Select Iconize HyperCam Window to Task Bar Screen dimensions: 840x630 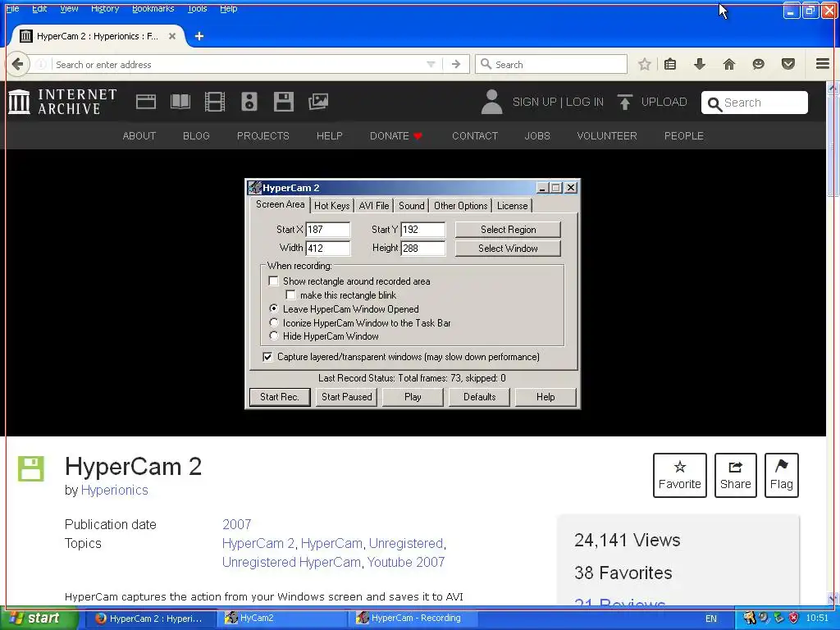click(x=274, y=322)
